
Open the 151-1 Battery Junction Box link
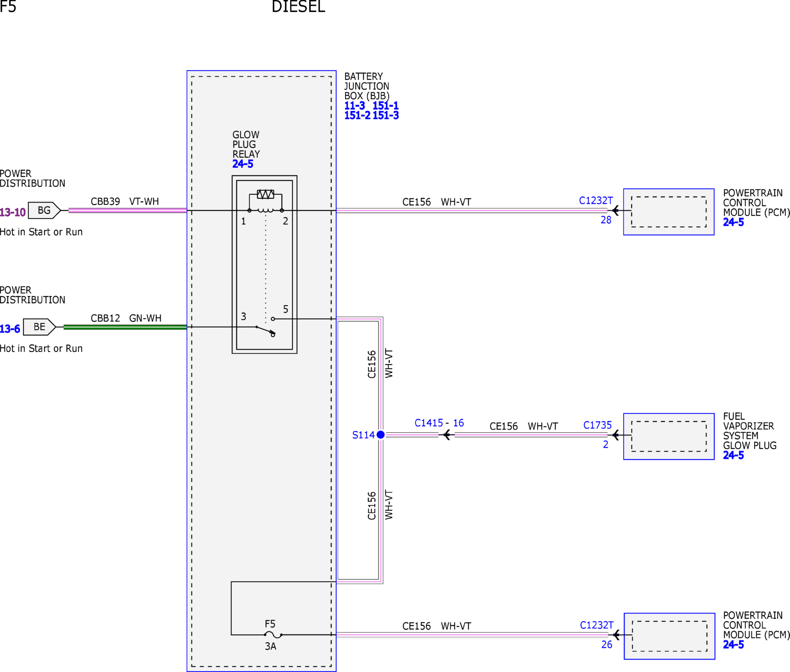[x=385, y=106]
